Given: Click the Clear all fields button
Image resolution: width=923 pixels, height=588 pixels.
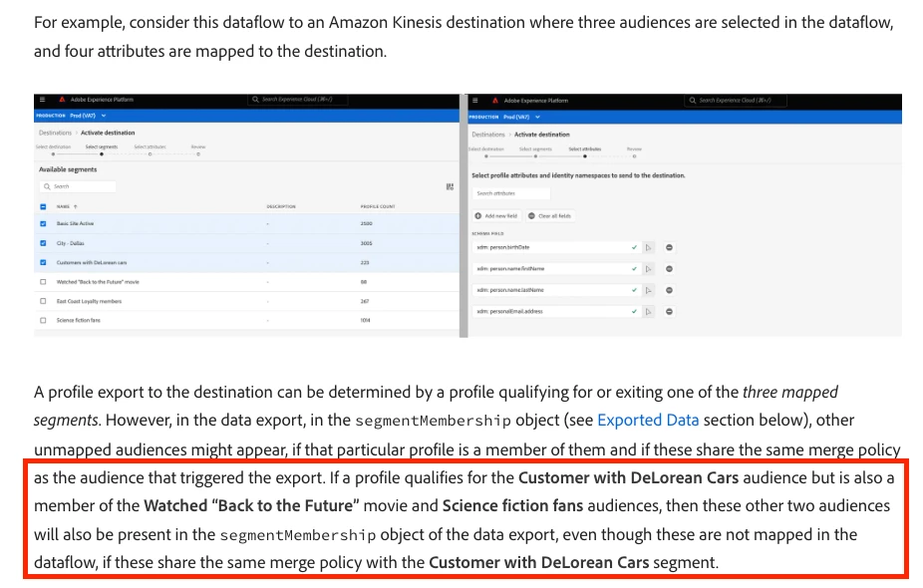Looking at the screenshot, I should point(549,216).
